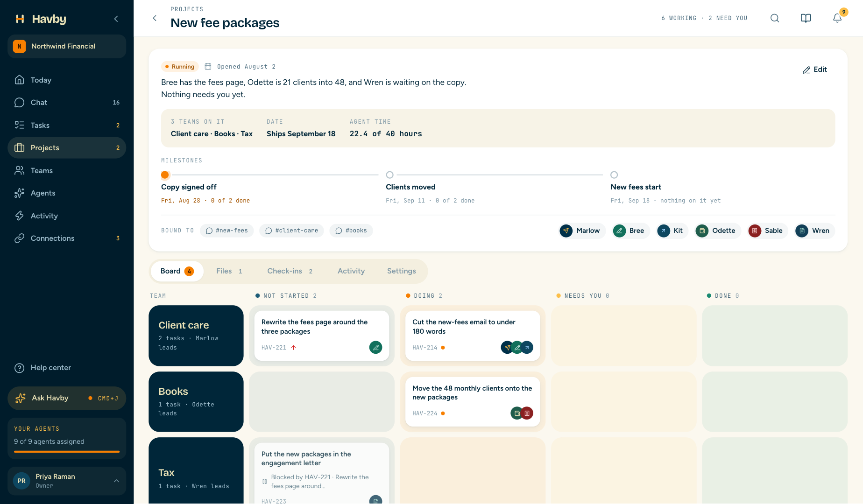Click the Running status badge
Viewport: 863px width, 504px height.
180,66
